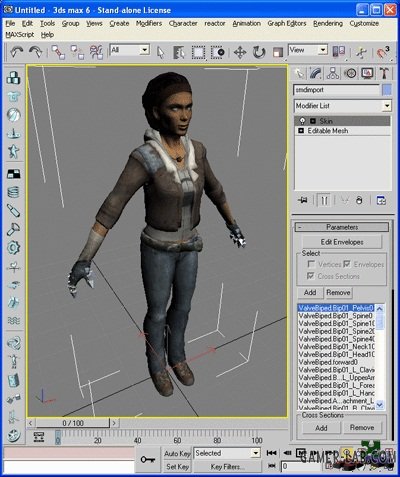Click the large Set Keys key icon
Screen dimensions: 400x477
tap(148, 460)
